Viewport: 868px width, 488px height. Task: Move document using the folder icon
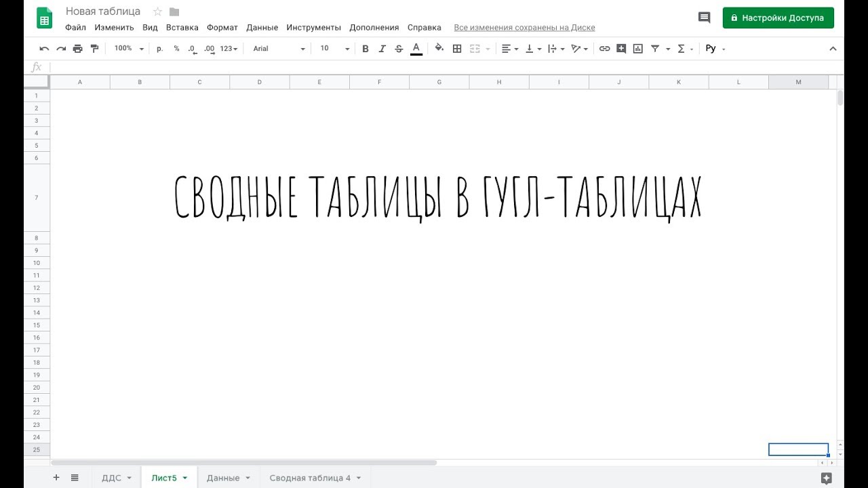tap(174, 12)
